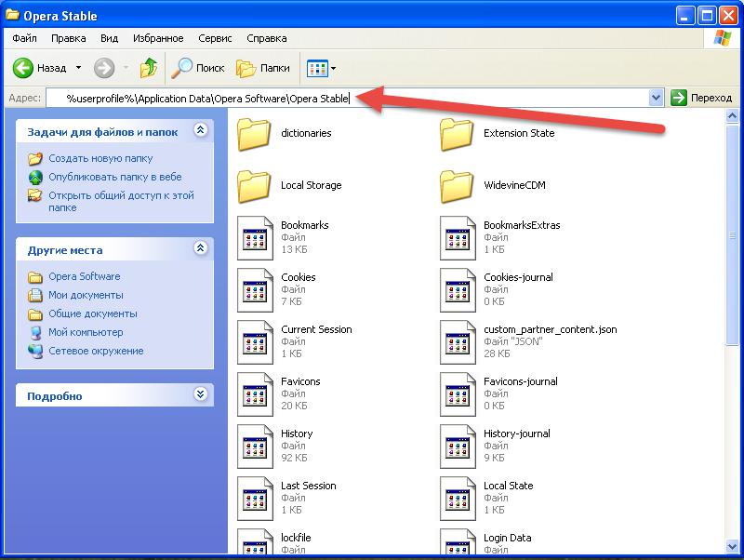The width and height of the screenshot is (744, 560).
Task: Click the scroll down arrow of file list
Action: pyautogui.click(x=732, y=547)
